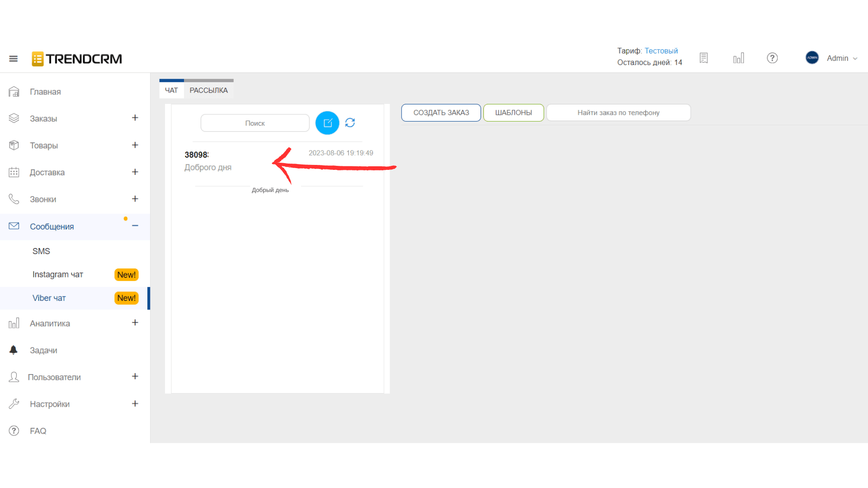Switch to the ЧАТ tab
The width and height of the screenshot is (868, 488).
(171, 90)
